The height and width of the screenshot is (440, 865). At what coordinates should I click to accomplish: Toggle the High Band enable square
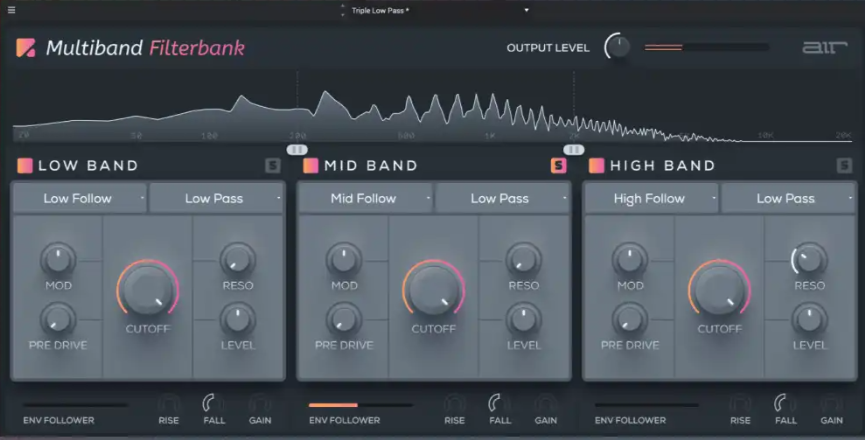pyautogui.click(x=596, y=165)
